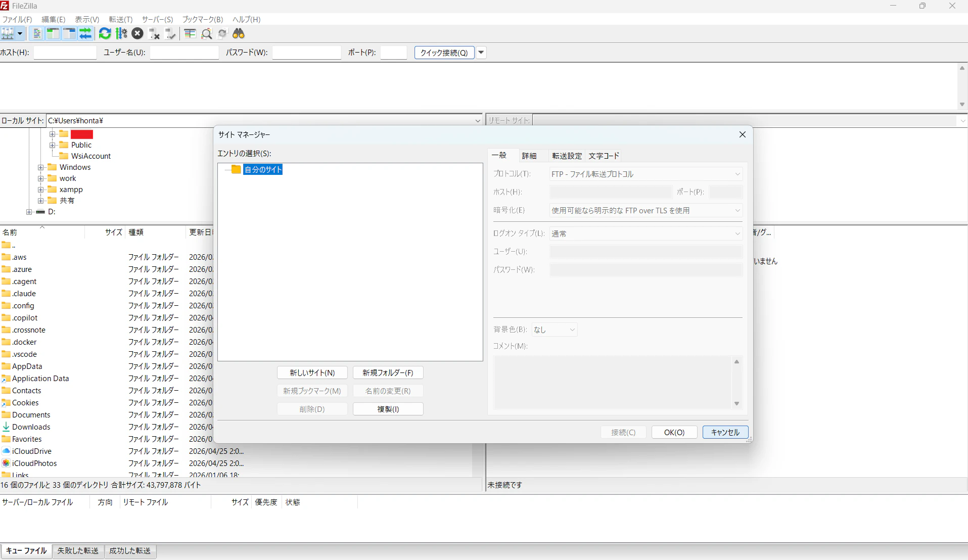Expand the xampp folder in local tree

pyautogui.click(x=41, y=190)
